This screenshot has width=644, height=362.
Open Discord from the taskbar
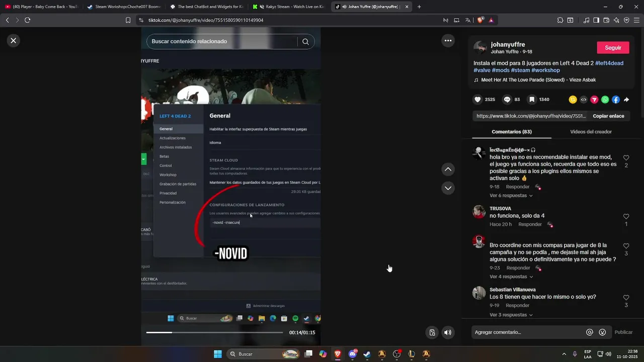[352, 354]
